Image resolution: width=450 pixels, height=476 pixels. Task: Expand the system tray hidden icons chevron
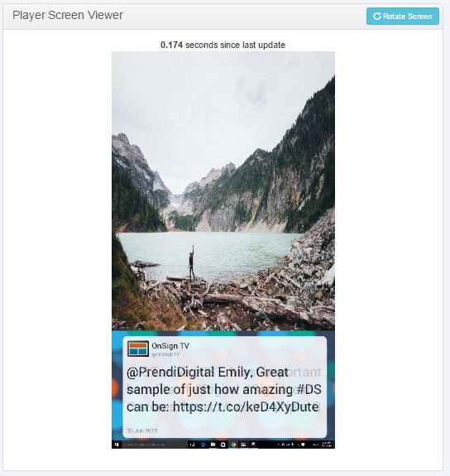point(278,445)
